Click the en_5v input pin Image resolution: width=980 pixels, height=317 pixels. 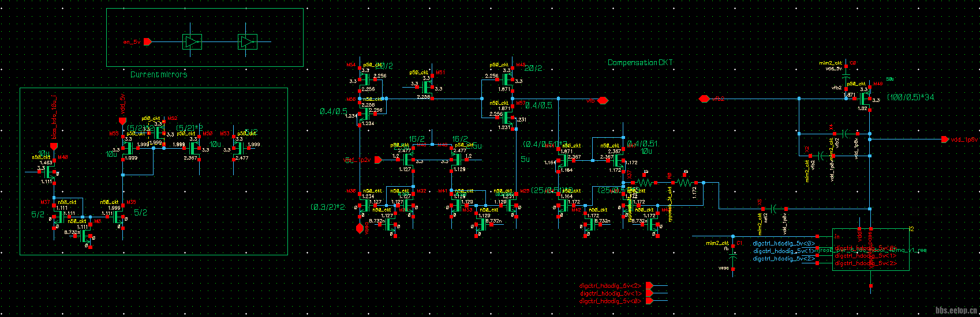tap(147, 41)
